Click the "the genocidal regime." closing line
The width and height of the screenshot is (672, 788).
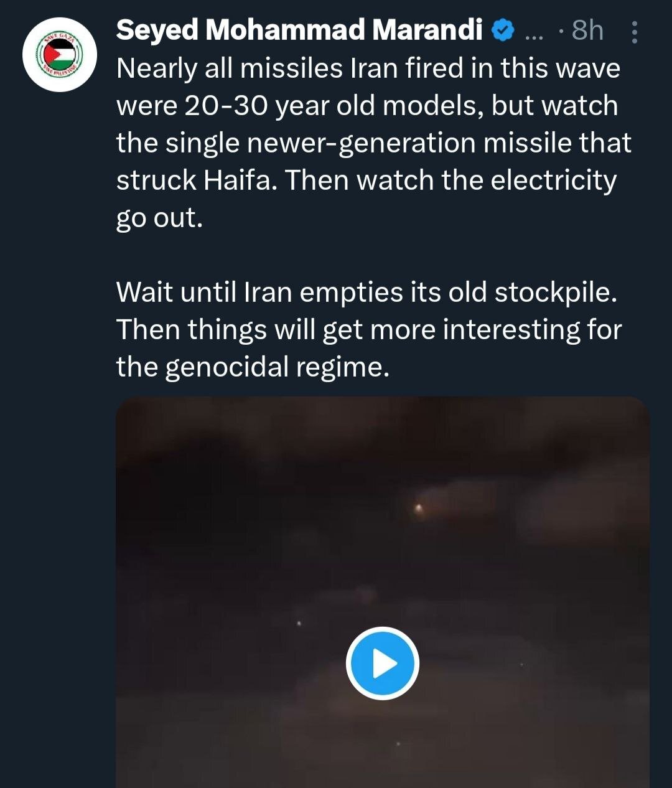[x=253, y=367]
